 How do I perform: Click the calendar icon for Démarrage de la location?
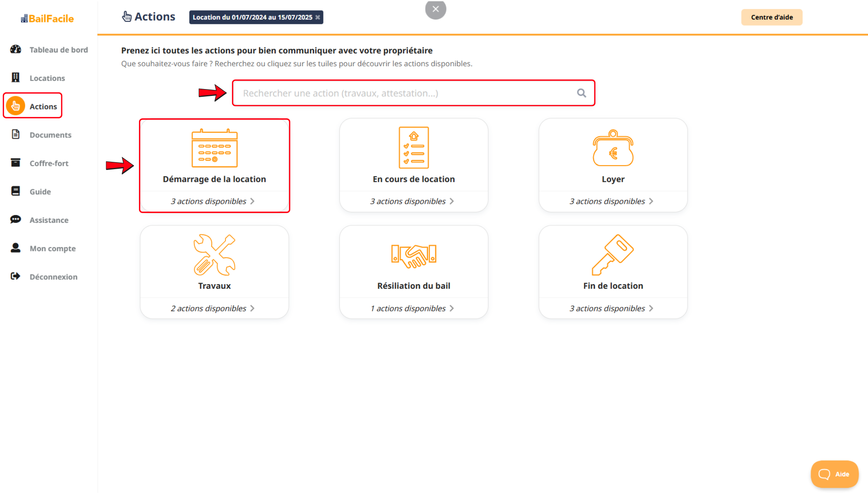click(215, 148)
